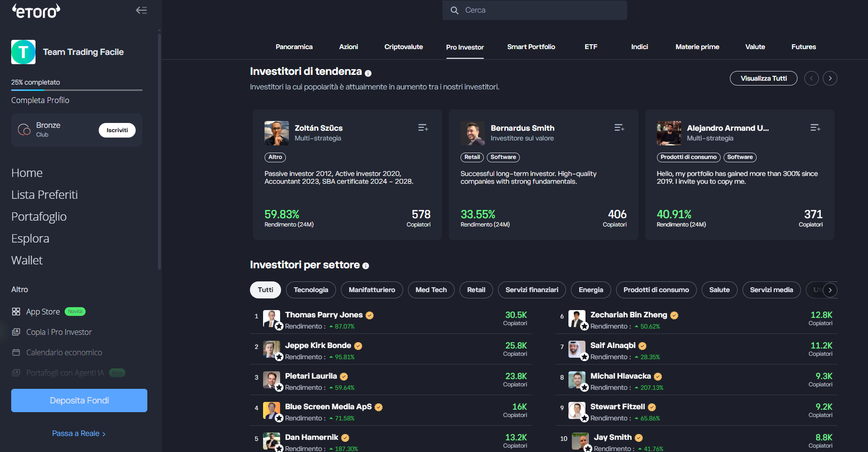Viewport: 868px width, 452px height.
Task: Add Bernardus Smith to watchlist icon
Action: (619, 128)
